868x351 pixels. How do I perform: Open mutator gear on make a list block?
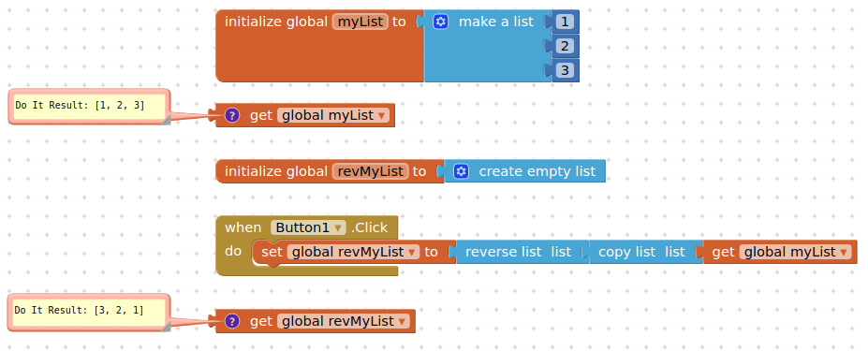pos(441,22)
